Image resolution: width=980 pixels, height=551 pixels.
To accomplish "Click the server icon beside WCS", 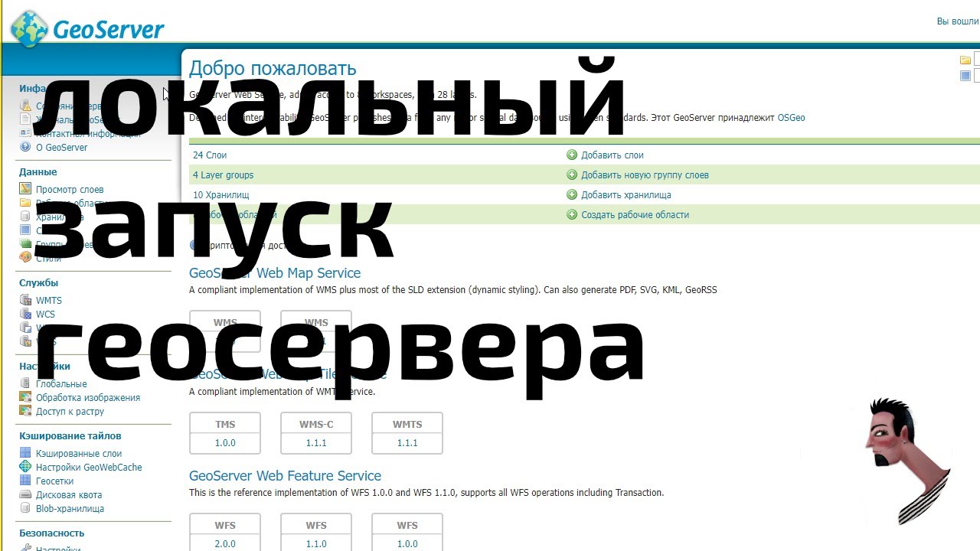I will 25,314.
